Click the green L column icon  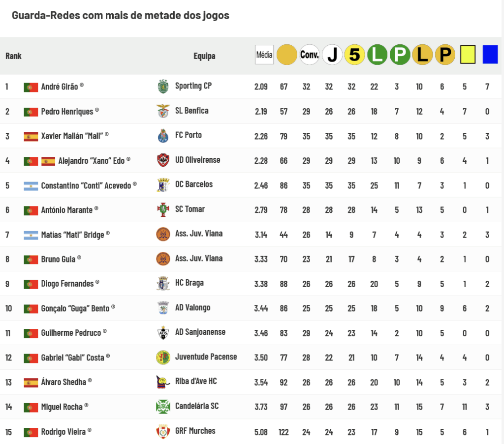coord(378,55)
